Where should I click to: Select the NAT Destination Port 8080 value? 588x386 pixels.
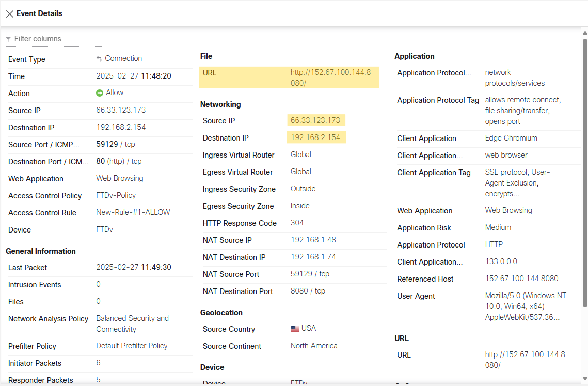(x=308, y=291)
